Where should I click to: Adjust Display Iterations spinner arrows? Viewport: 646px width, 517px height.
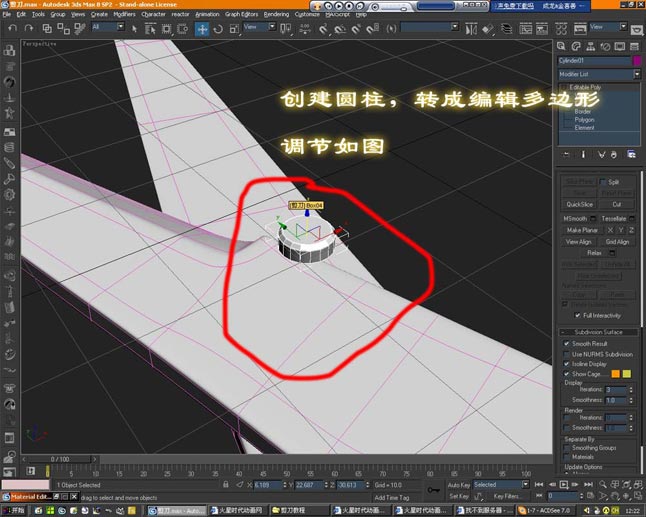[x=631, y=389]
